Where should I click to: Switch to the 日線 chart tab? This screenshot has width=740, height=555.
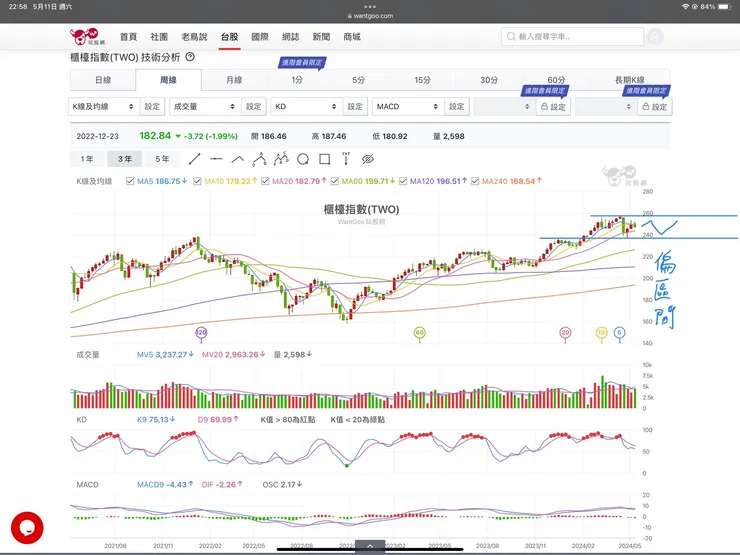(x=103, y=80)
